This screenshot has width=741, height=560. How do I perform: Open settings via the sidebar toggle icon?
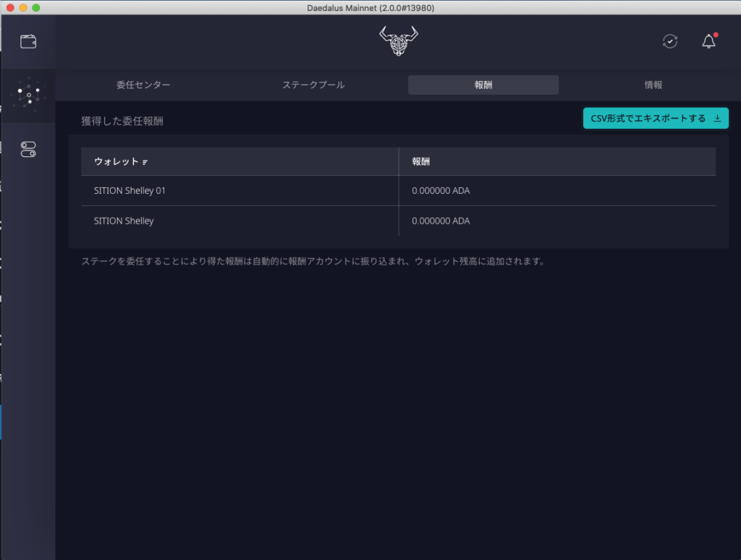[28, 150]
